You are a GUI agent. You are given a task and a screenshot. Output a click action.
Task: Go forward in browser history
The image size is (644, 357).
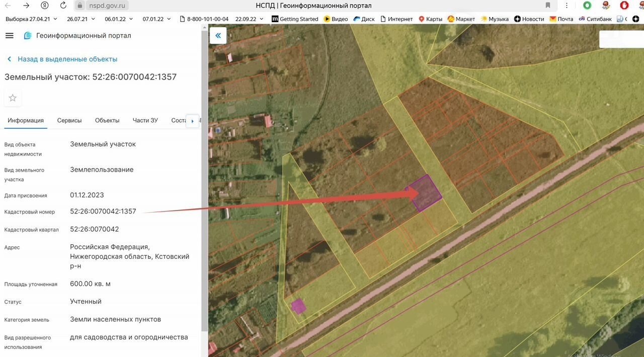point(26,6)
